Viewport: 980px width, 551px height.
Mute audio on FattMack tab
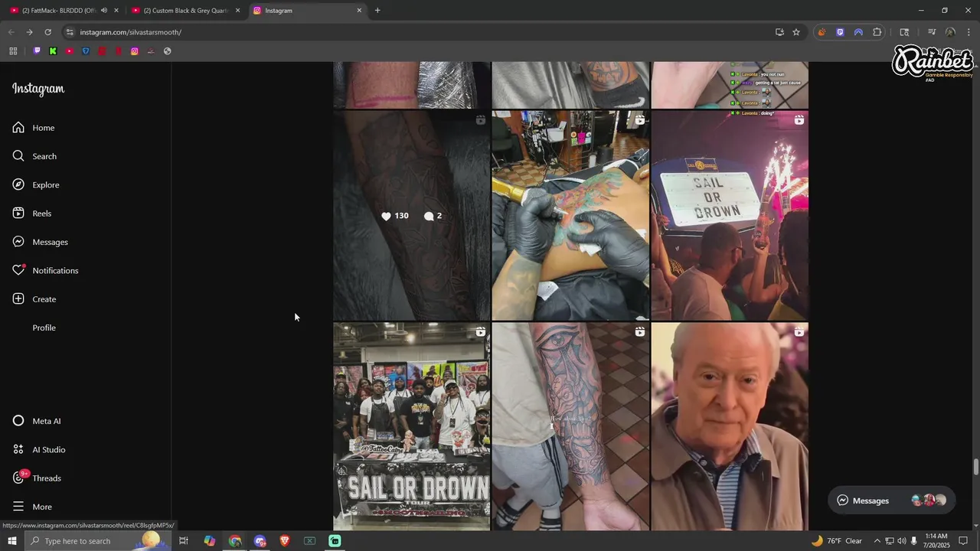104,11
